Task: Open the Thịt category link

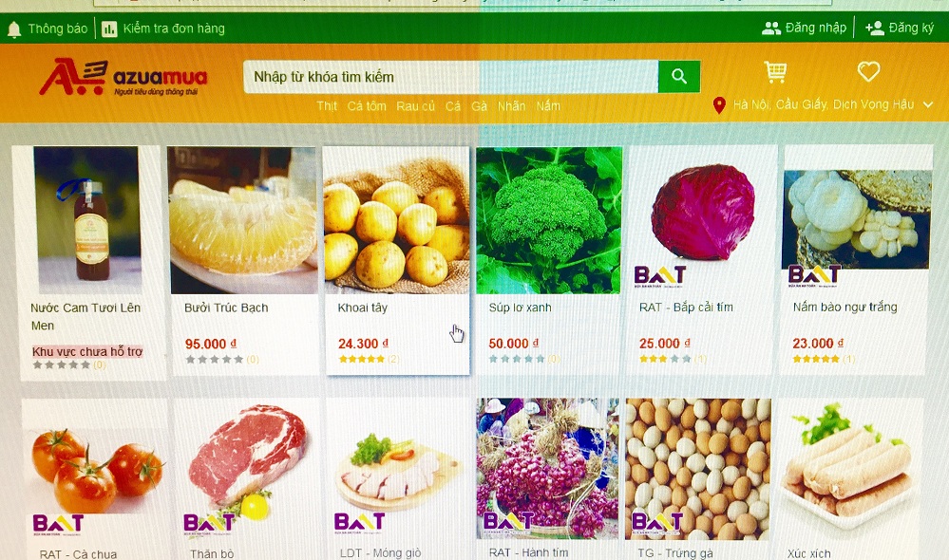Action: coord(327,106)
